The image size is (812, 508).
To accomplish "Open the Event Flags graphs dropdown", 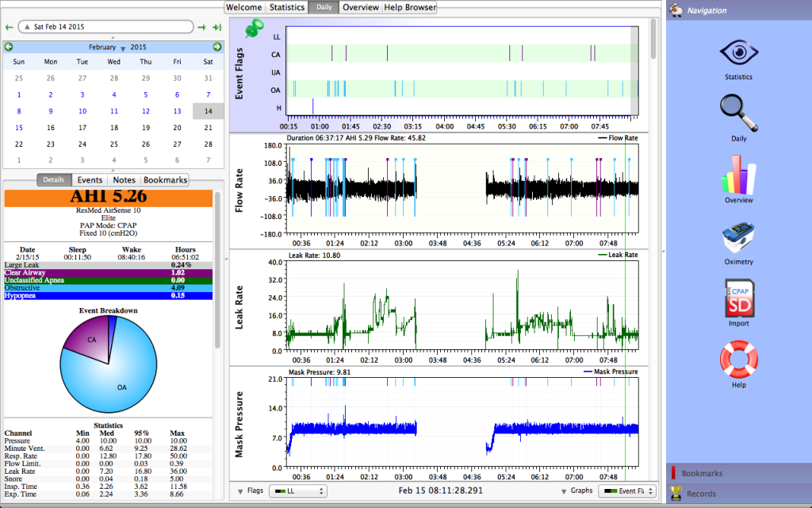I will pyautogui.click(x=626, y=491).
